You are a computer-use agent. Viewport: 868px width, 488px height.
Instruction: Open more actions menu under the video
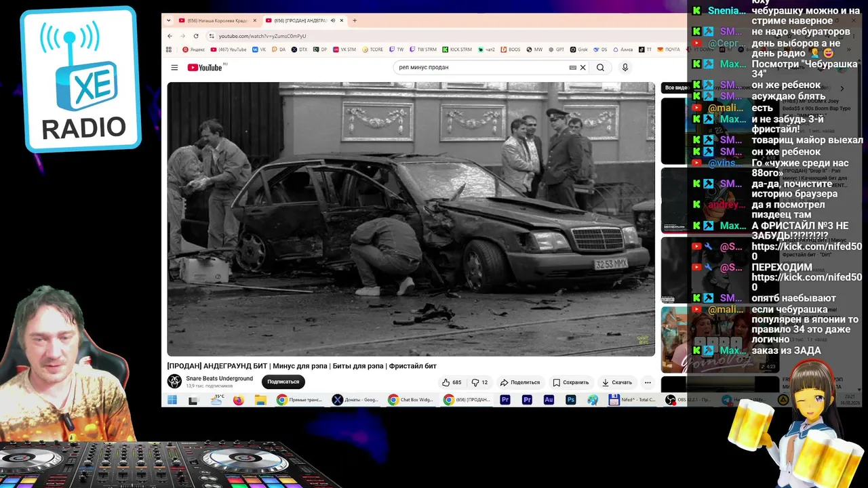pos(648,382)
